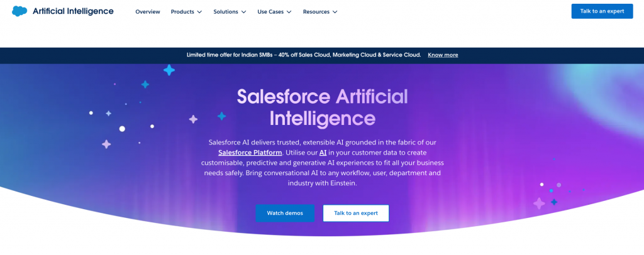This screenshot has width=644, height=255.
Task: Expand the Use Cases dropdown
Action: coord(274,12)
